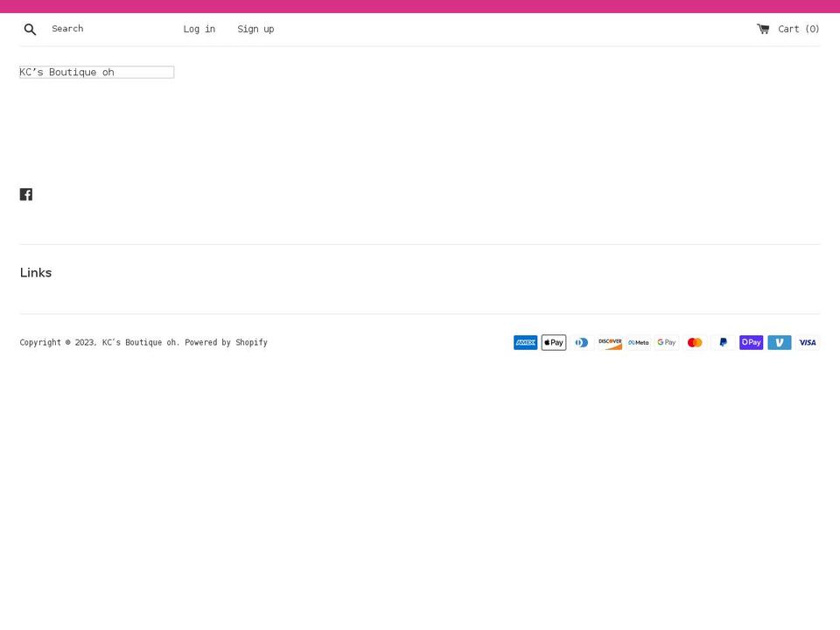The width and height of the screenshot is (840, 630).
Task: Click the Shop Pay payment icon
Action: click(751, 342)
